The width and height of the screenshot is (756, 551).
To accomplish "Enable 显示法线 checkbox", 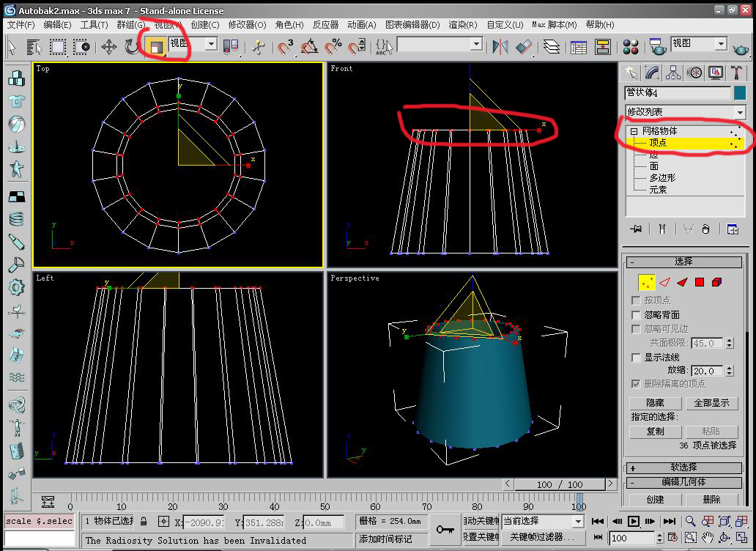I will pos(636,358).
